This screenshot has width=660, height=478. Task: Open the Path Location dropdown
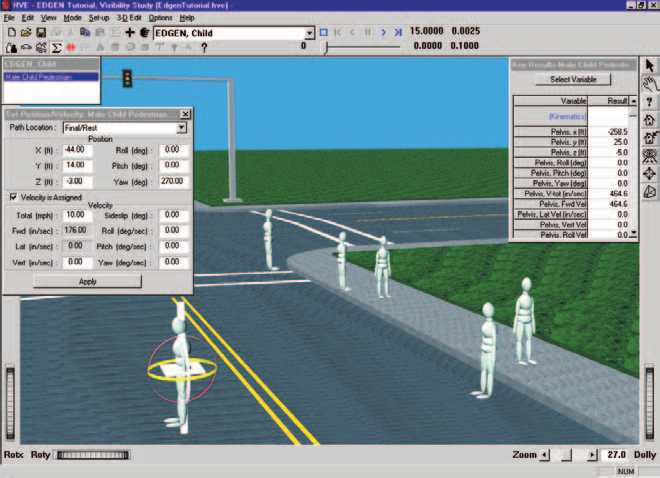[181, 127]
